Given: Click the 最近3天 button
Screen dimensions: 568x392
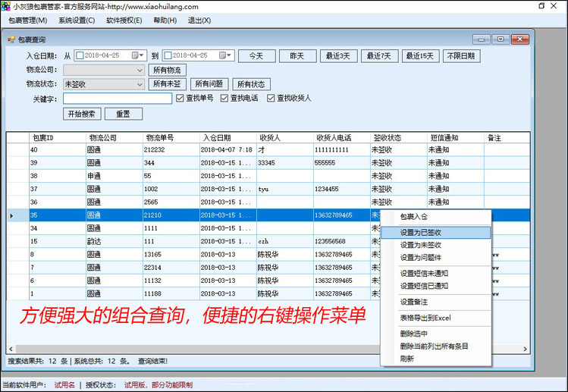Looking at the screenshot, I should 339,56.
